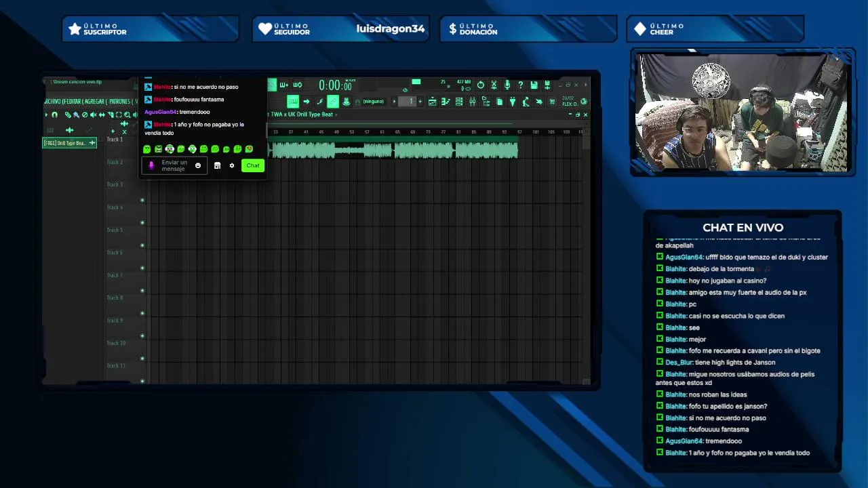
Task: Open the (ninguno) snap dropdown
Action: pos(374,101)
